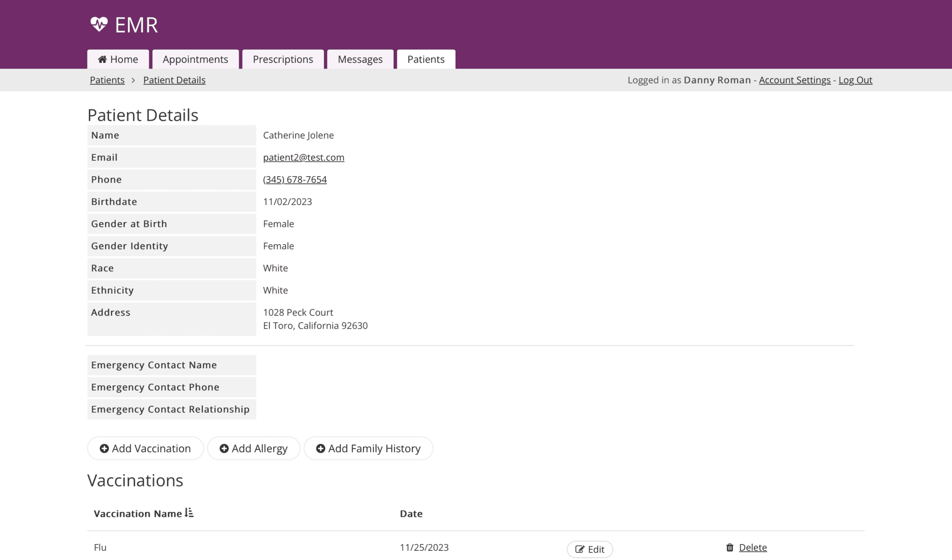The width and height of the screenshot is (952, 560).
Task: Click the Patient Details breadcrumb item
Action: pos(174,80)
